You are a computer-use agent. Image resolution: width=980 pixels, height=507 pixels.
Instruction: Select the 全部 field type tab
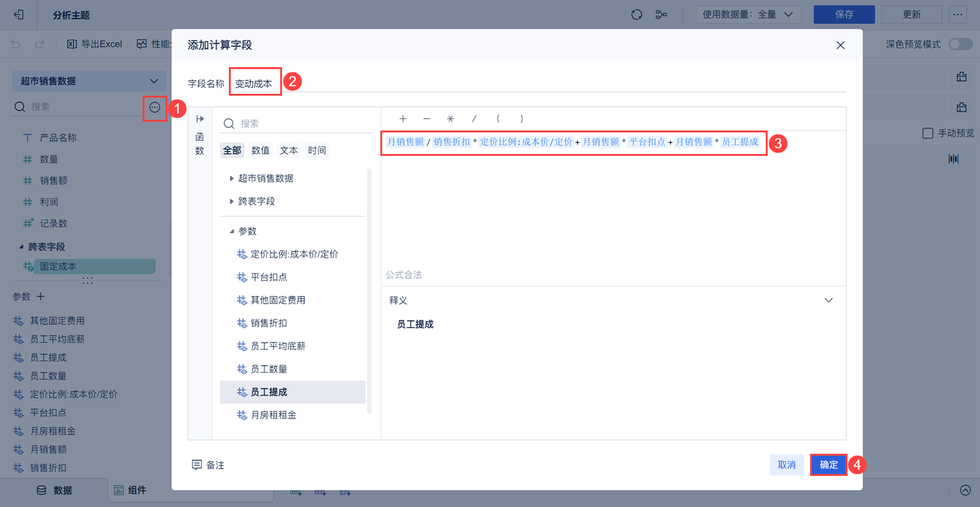[232, 150]
